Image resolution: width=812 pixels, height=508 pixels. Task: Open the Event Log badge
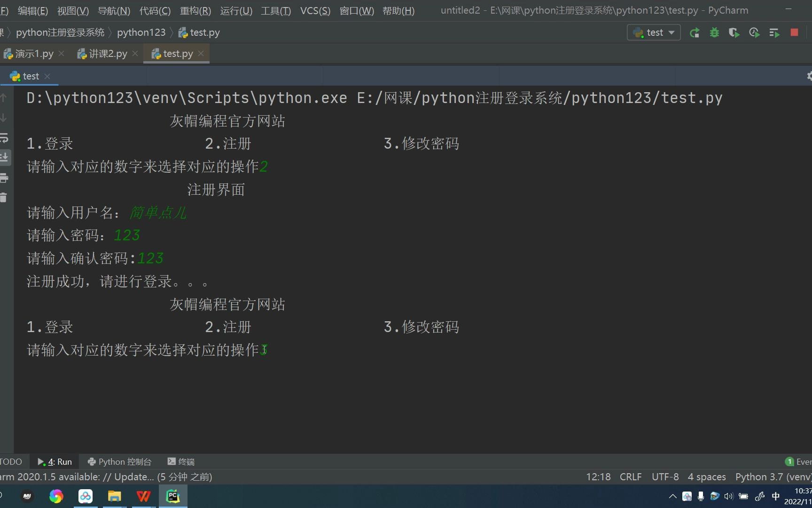pos(798,462)
